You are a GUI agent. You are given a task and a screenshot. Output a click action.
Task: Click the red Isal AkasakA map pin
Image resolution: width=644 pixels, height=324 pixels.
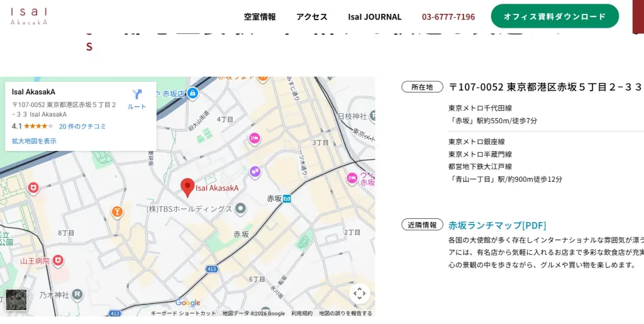[187, 187]
